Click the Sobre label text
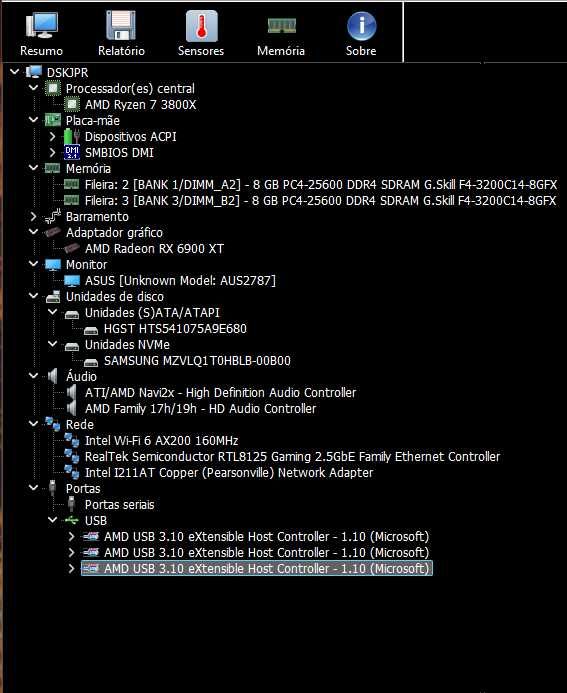The image size is (567, 693). [361, 51]
